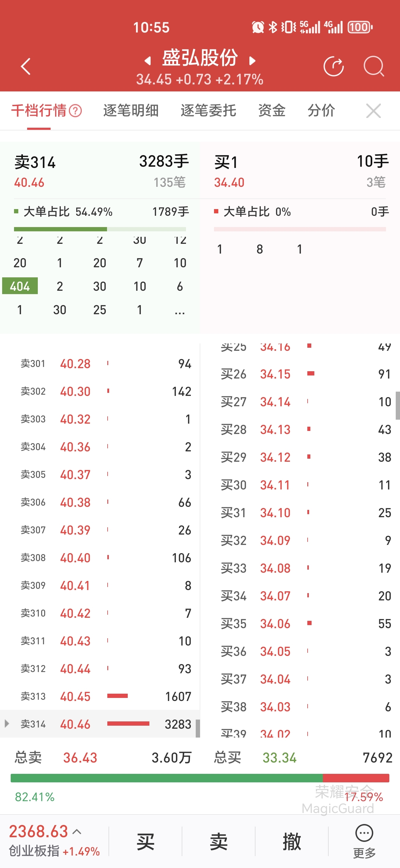Close the panel with the X icon
The image size is (400, 868).
[373, 111]
